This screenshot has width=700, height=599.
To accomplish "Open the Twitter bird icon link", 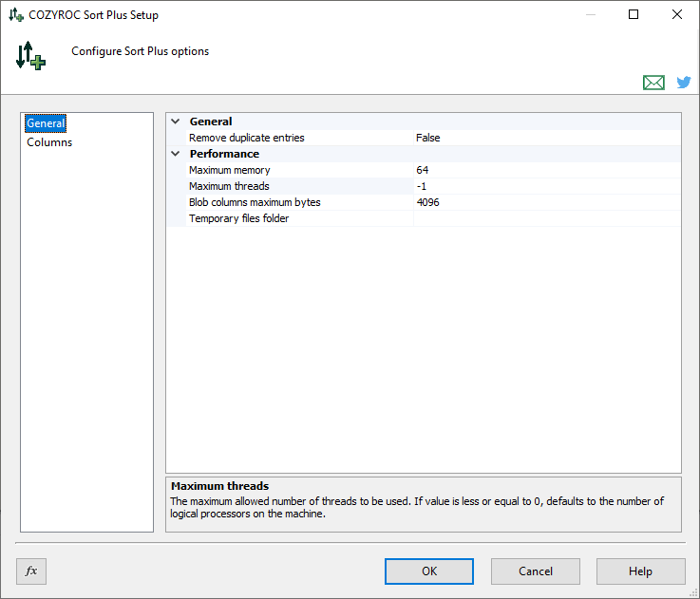I will point(684,83).
